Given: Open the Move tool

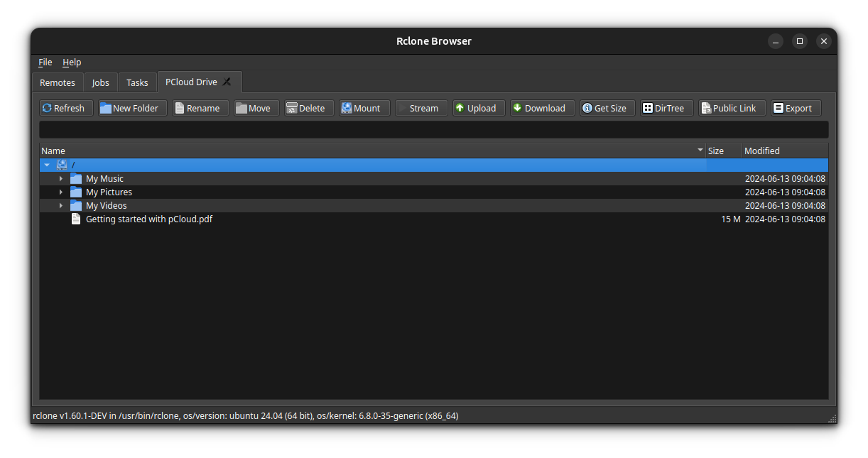Looking at the screenshot, I should pyautogui.click(x=255, y=107).
